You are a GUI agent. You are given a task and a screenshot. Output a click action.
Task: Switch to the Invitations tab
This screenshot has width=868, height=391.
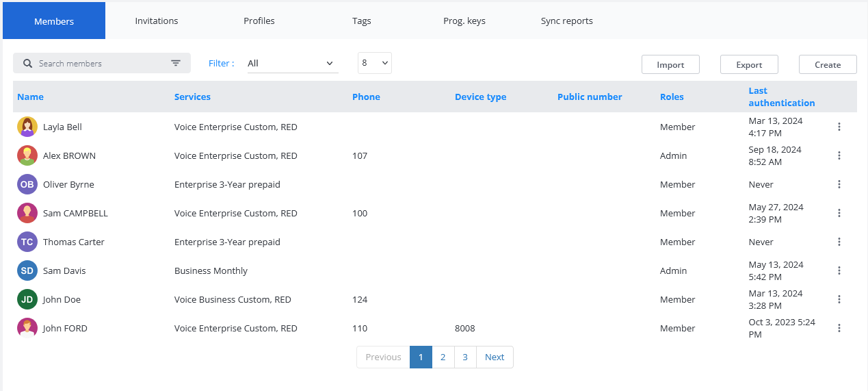tap(157, 21)
